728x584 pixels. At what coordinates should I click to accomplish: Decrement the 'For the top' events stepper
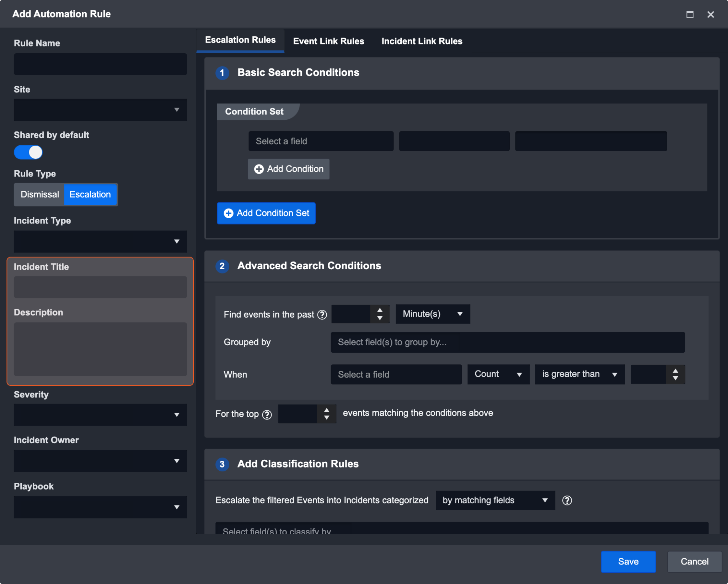(x=327, y=418)
